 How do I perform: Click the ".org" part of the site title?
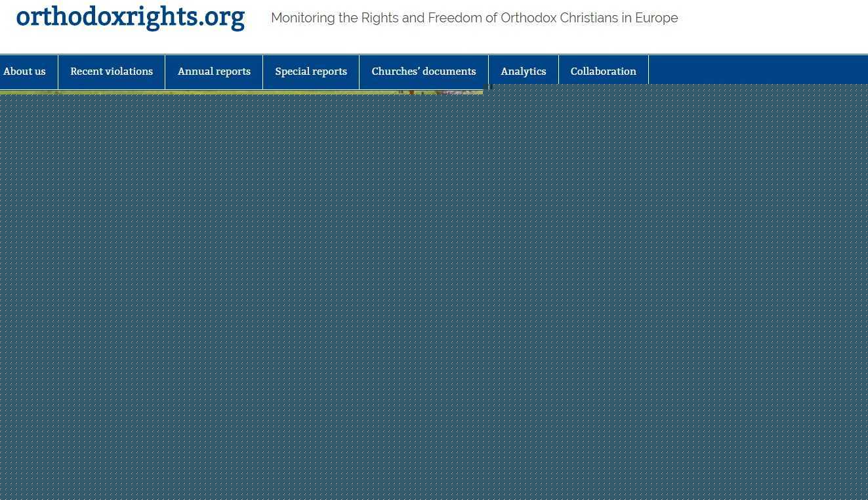222,17
